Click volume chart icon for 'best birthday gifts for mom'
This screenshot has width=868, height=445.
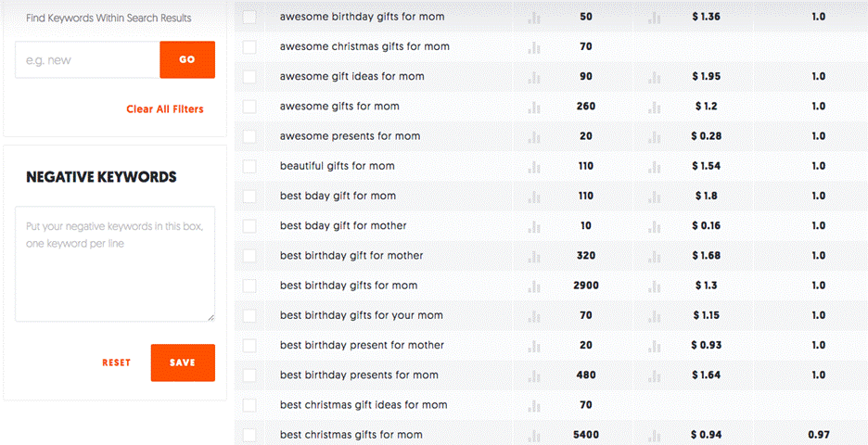534,286
